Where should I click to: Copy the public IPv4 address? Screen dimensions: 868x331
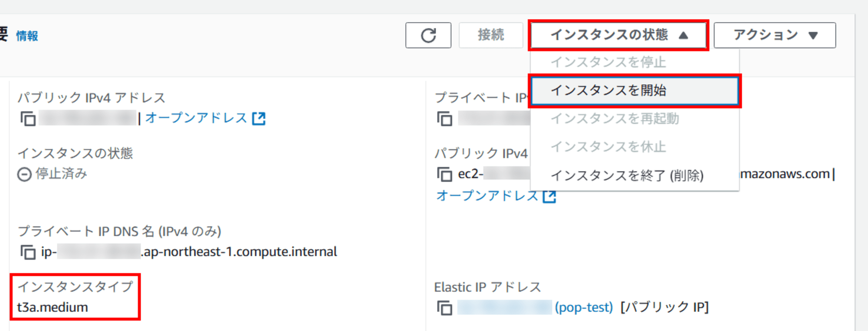tap(28, 118)
